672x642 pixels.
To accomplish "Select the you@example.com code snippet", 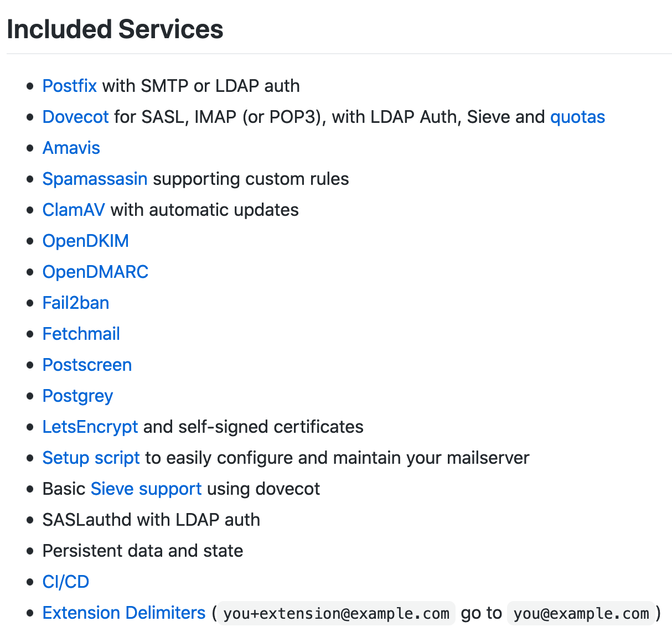I will pyautogui.click(x=581, y=613).
